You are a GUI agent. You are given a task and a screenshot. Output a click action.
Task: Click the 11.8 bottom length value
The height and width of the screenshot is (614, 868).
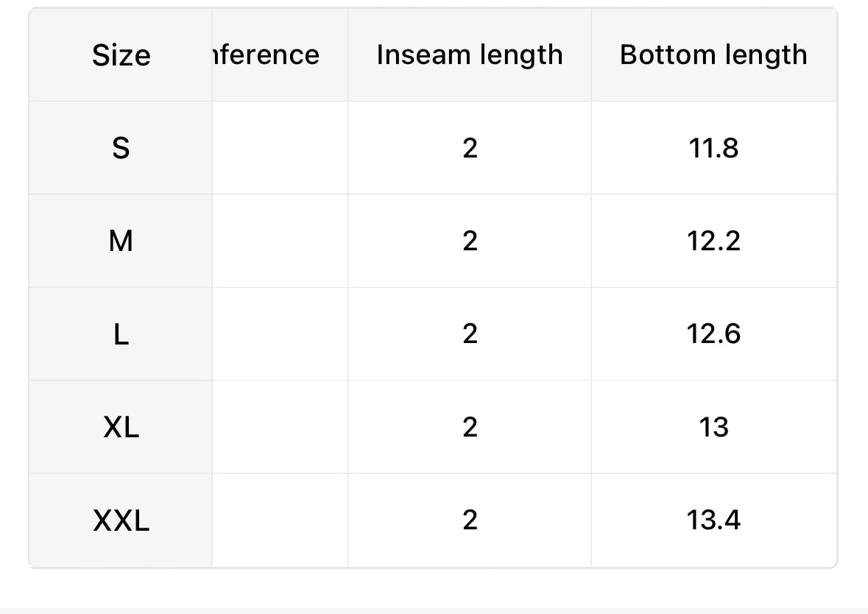(713, 149)
